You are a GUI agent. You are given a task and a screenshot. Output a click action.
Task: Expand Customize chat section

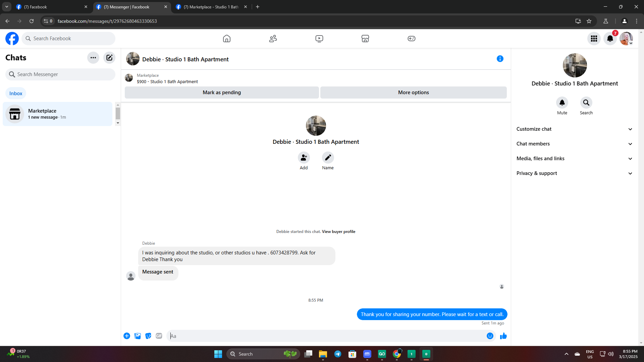[575, 129]
